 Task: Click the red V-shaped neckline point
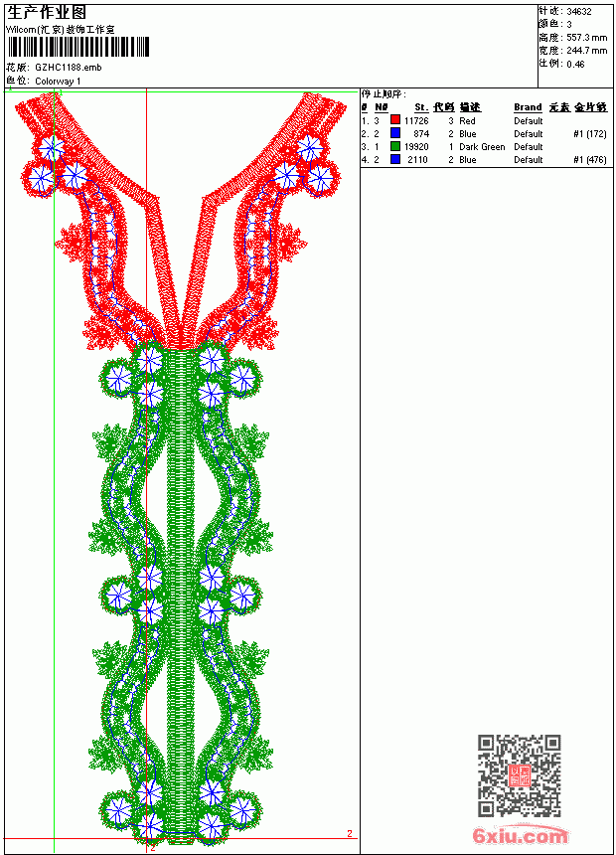point(180,335)
